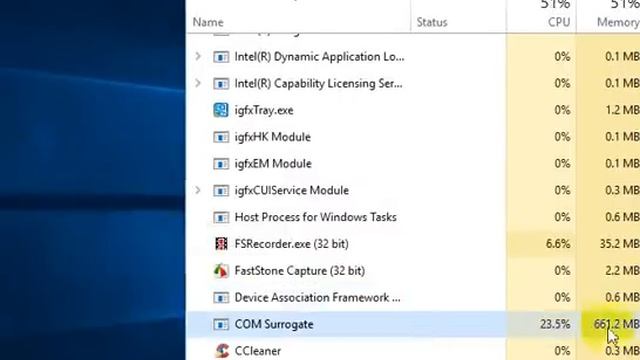Image resolution: width=640 pixels, height=360 pixels.
Task: Expand the Intel(R) Dynamic Application Loader row
Action: pyautogui.click(x=198, y=56)
